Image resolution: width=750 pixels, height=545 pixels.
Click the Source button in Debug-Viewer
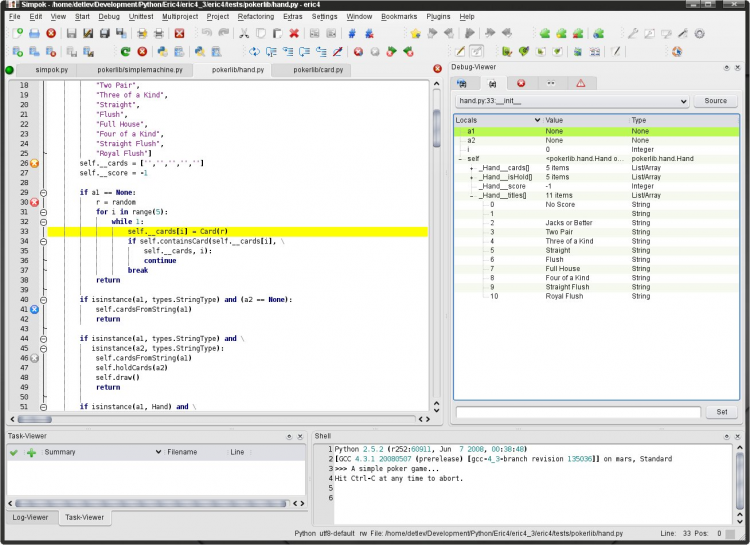coord(715,101)
